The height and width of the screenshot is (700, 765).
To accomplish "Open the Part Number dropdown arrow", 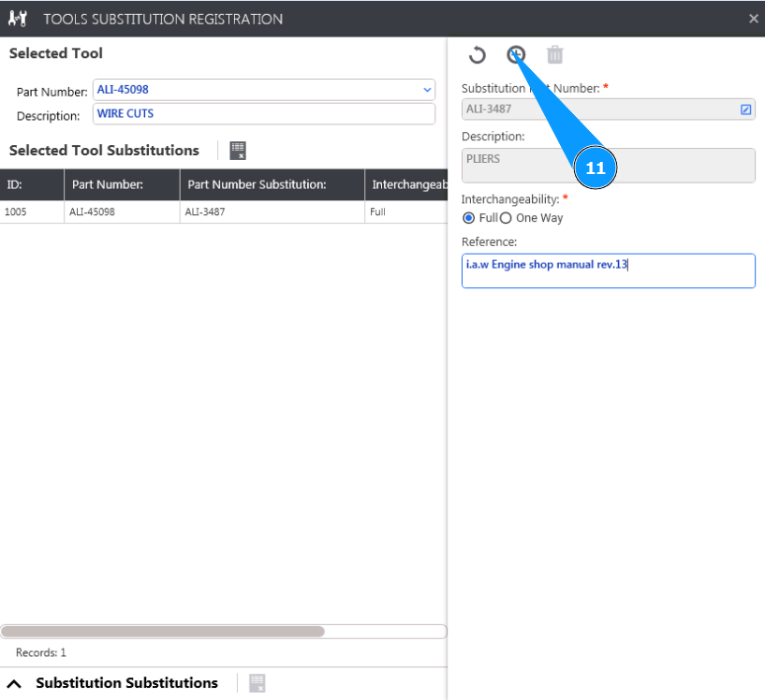I will [427, 90].
